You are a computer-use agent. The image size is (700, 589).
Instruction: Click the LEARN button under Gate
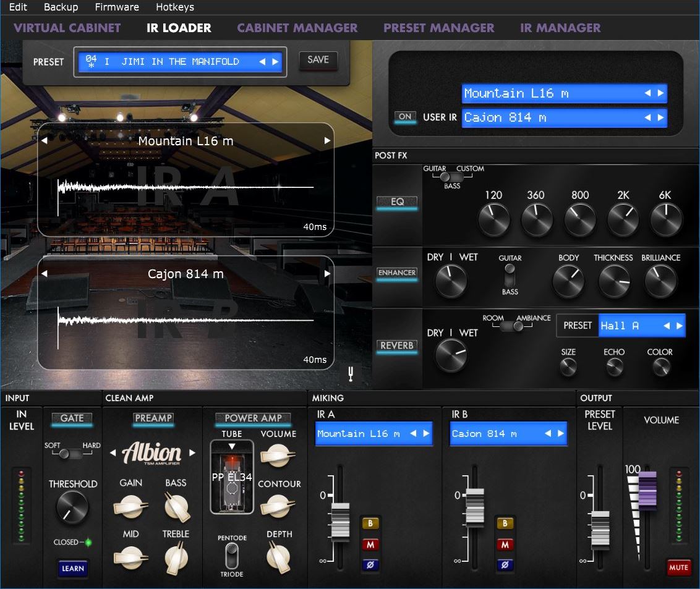pyautogui.click(x=72, y=568)
